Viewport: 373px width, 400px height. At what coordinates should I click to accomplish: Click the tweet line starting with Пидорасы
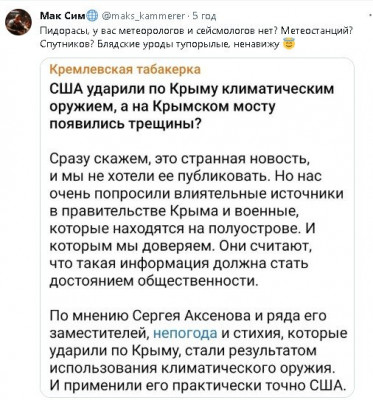pos(196,31)
